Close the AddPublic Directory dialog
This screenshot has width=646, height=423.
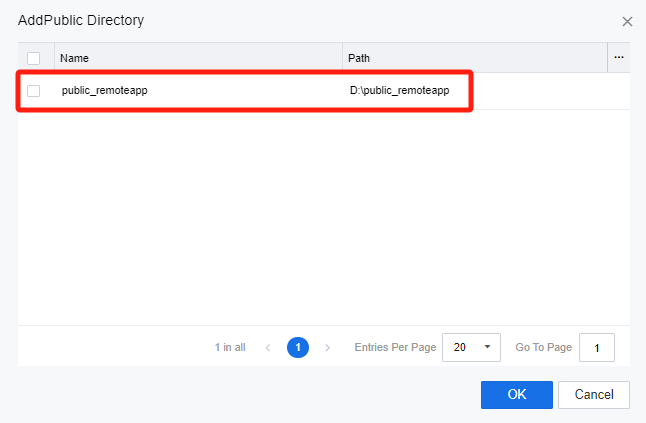tap(627, 21)
